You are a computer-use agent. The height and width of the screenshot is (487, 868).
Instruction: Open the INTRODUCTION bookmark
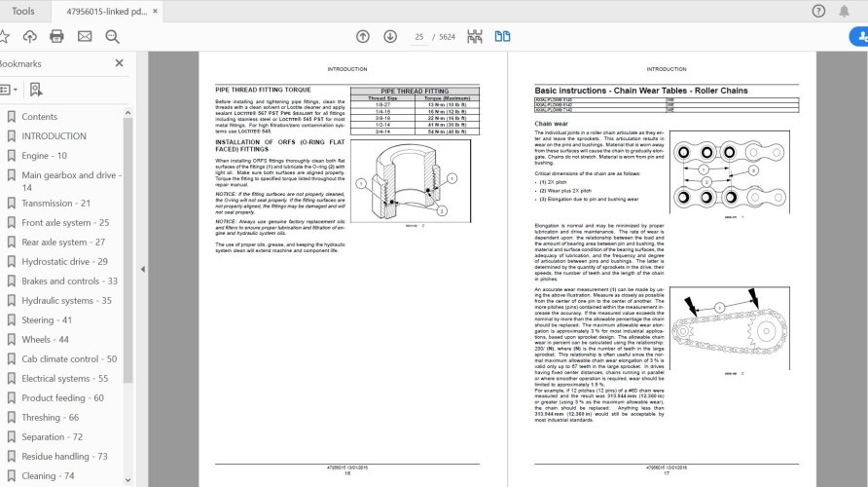(54, 136)
